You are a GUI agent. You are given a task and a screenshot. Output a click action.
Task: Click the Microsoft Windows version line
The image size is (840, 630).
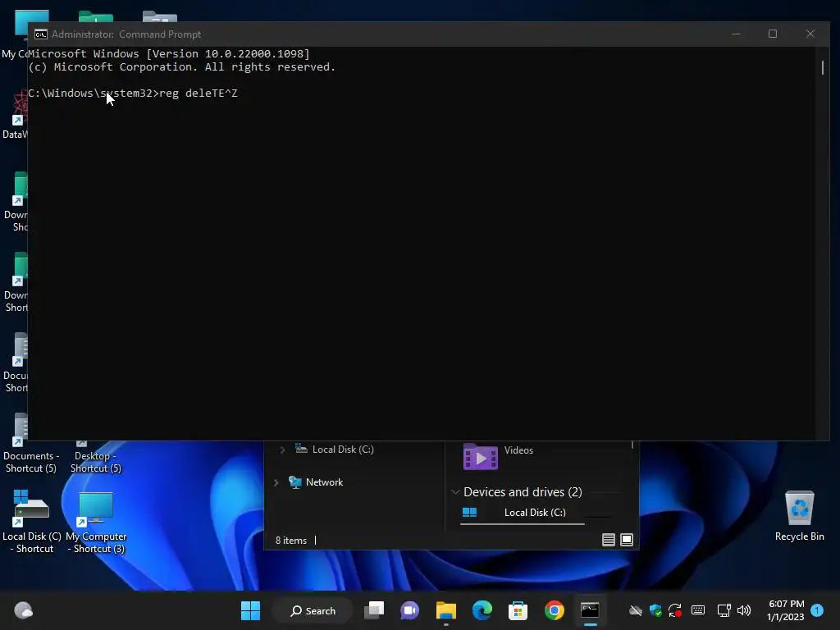(x=169, y=53)
